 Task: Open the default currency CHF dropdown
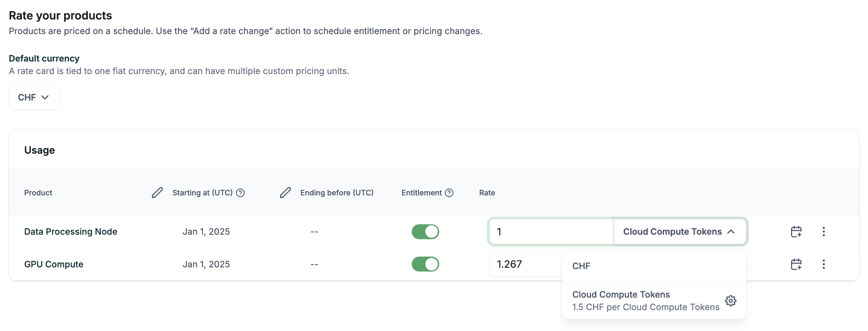point(34,97)
